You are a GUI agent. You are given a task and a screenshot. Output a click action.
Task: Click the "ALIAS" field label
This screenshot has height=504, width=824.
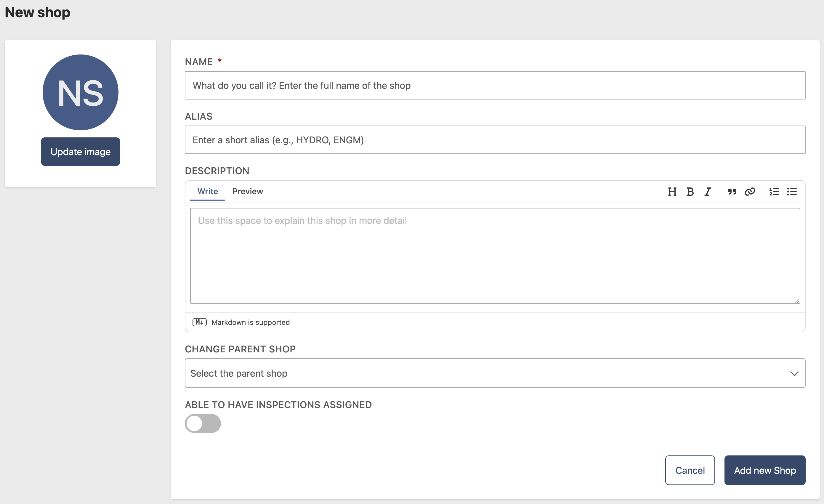[199, 116]
